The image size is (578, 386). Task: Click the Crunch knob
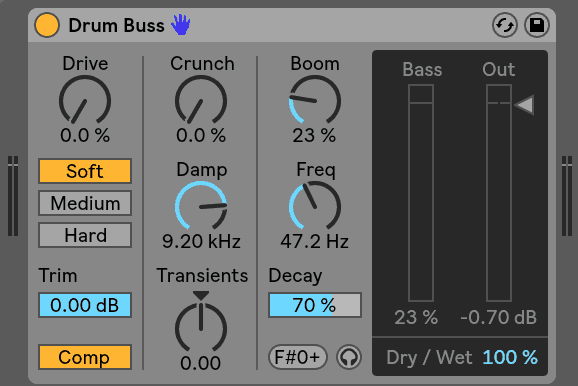click(201, 100)
